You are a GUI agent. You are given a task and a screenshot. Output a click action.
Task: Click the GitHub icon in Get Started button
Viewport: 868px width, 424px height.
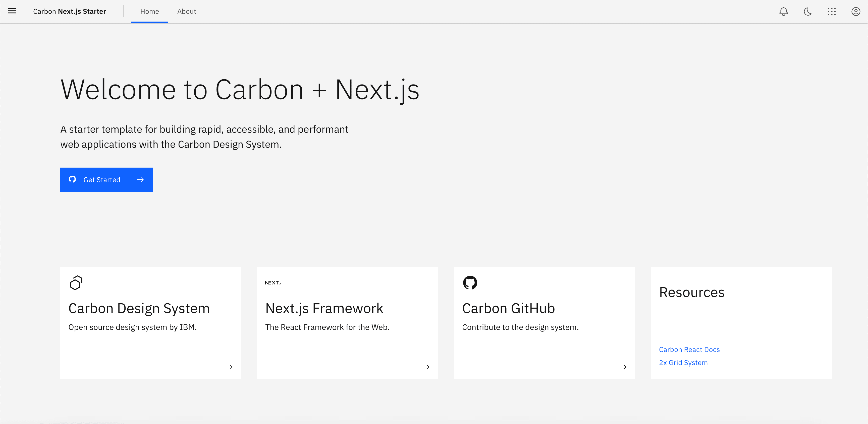point(72,179)
